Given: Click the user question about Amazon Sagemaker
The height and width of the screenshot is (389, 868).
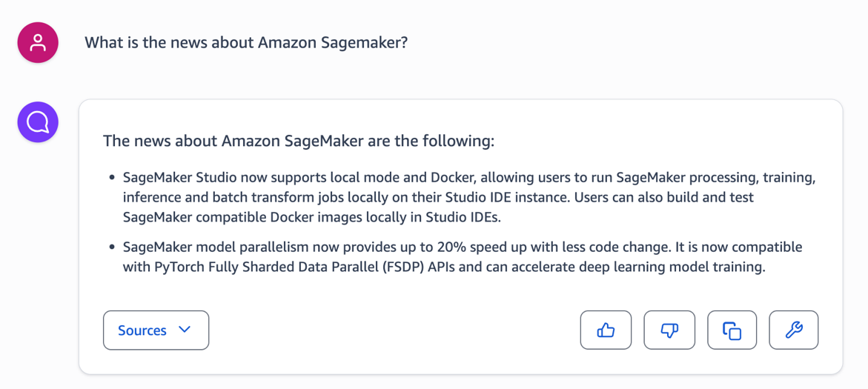Looking at the screenshot, I should (x=246, y=42).
